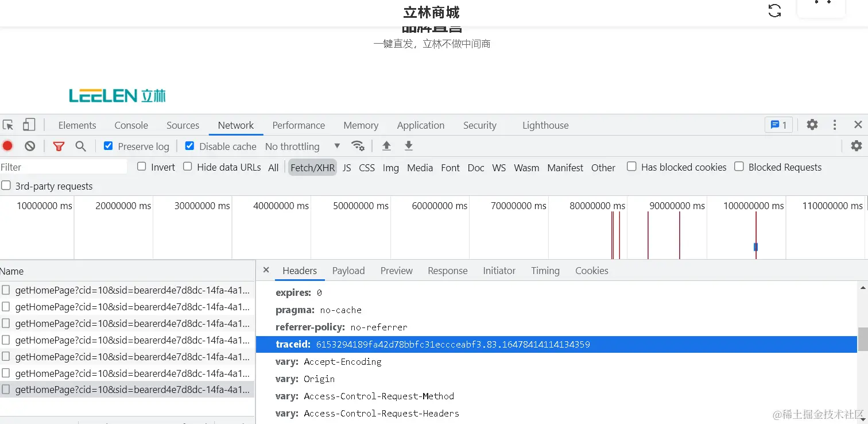This screenshot has width=868, height=424.
Task: Show the Headers tab of the request
Action: [x=300, y=271]
